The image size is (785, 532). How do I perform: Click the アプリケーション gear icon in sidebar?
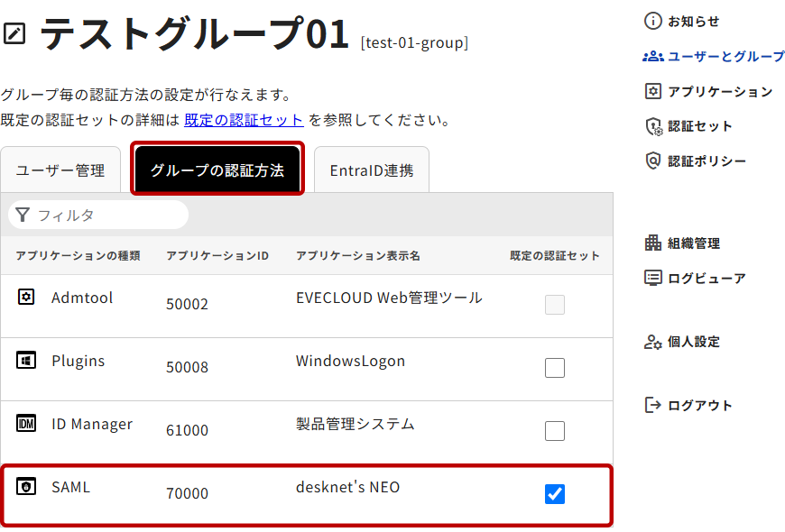coord(653,91)
